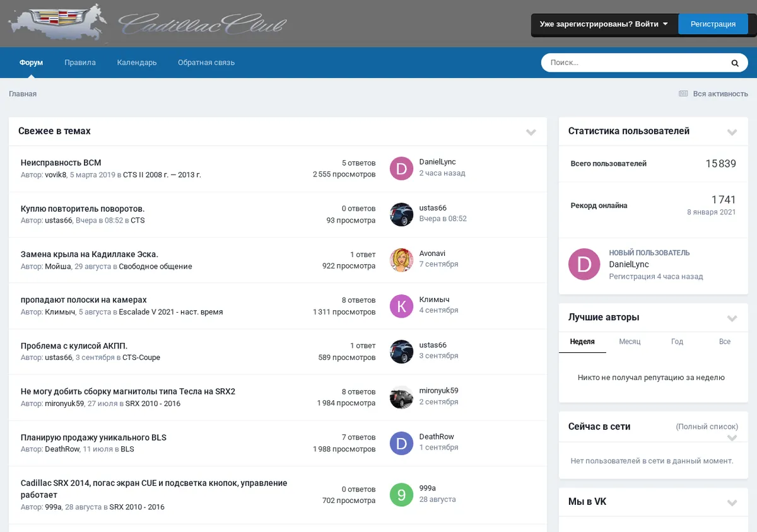Viewport: 757px width, 532px height.
Task: Click the Вся активность activity feed icon
Action: click(x=683, y=94)
